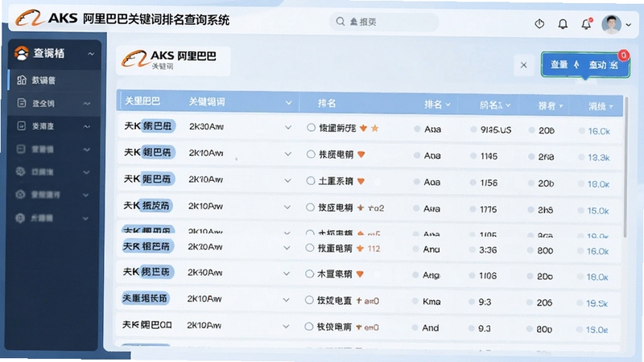
Task: Click the grey status dot beside Kma
Action: tap(415, 301)
